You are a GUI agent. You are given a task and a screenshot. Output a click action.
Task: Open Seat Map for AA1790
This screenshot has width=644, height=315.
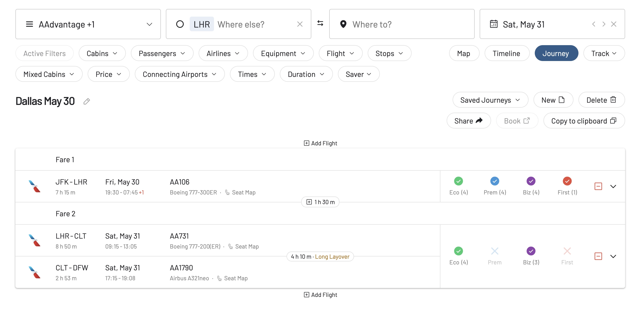click(x=232, y=278)
